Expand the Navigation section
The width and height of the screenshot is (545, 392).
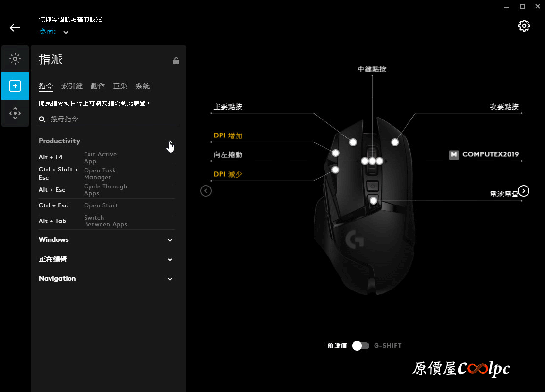(170, 279)
